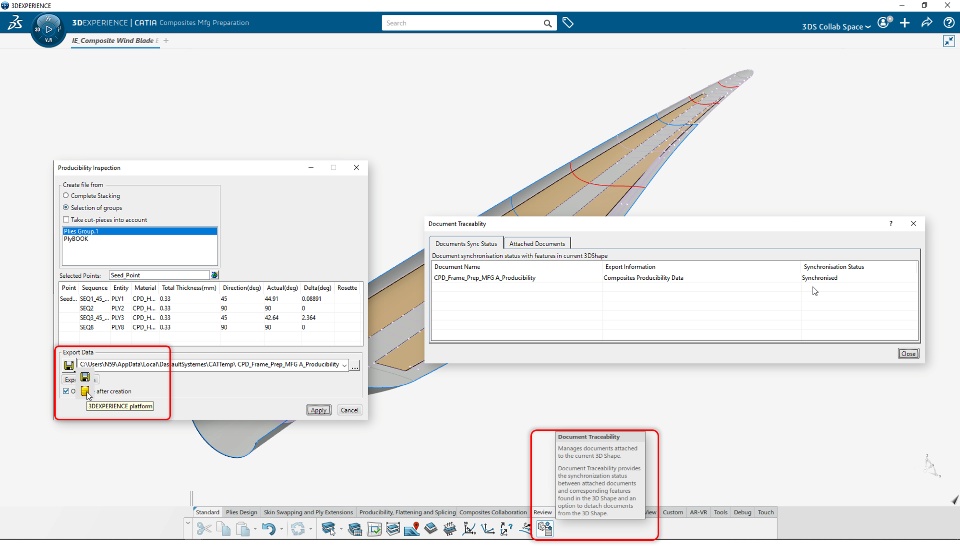Open the Composites Collaboration tab
Image resolution: width=960 pixels, height=547 pixels.
493,512
